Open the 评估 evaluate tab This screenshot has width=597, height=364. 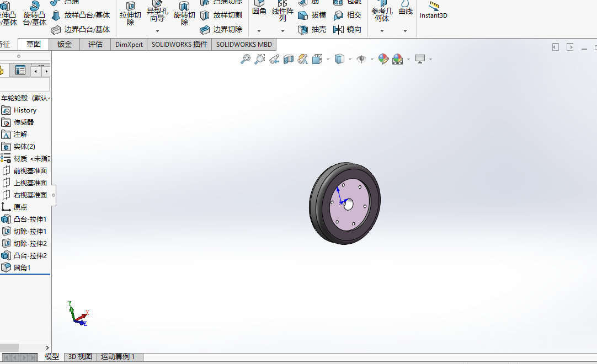click(95, 44)
